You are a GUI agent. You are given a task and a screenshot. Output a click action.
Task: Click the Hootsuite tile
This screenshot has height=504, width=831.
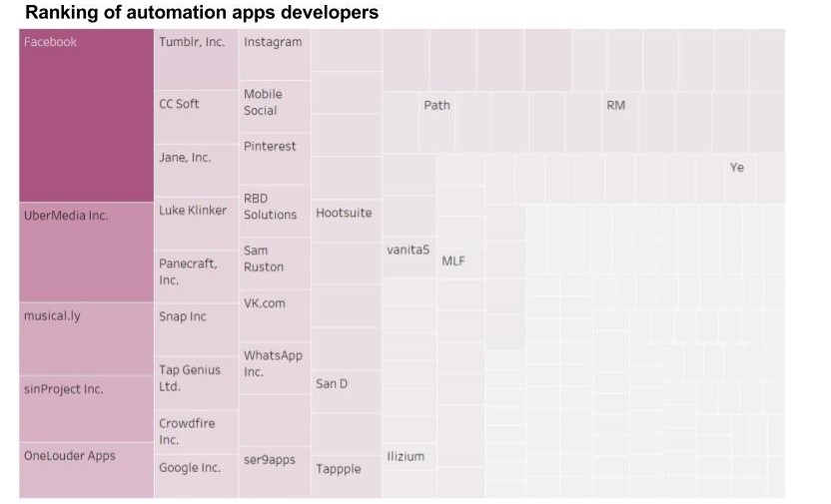[346, 221]
